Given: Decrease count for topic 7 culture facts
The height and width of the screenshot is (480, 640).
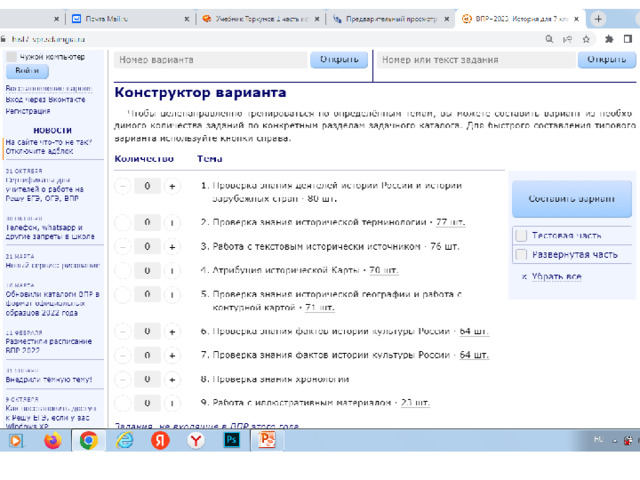Looking at the screenshot, I should pyautogui.click(x=122, y=356).
